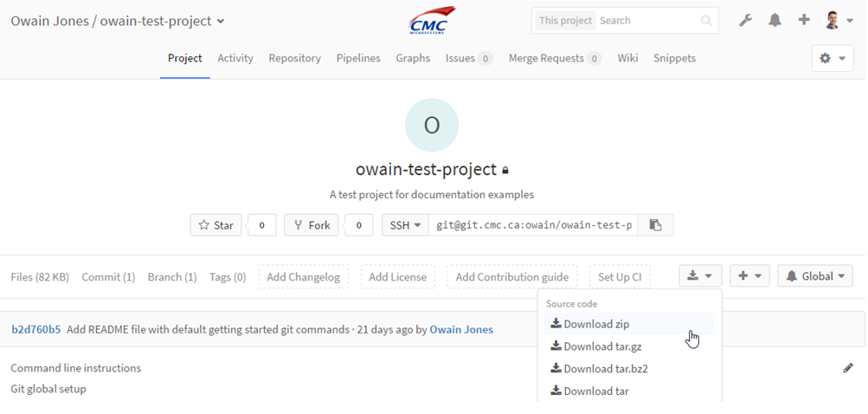Open the admin wrench icon
Screen dimensions: 868x414
pos(746,21)
